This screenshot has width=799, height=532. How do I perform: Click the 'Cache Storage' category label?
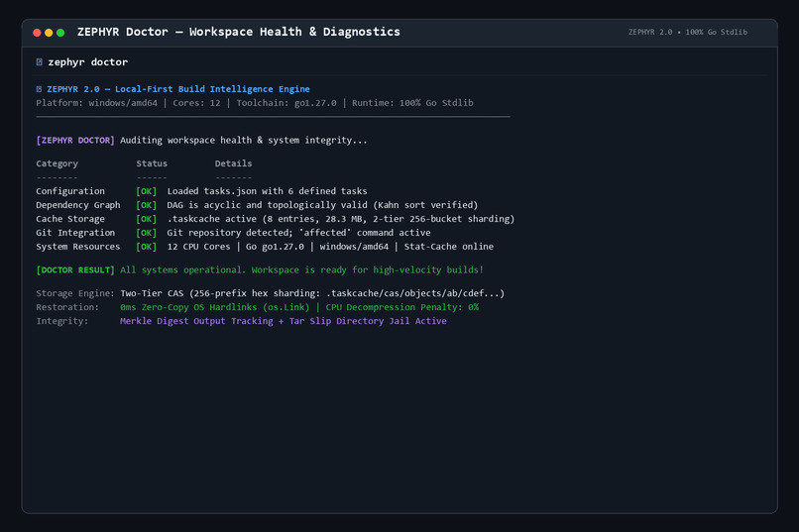(x=70, y=218)
